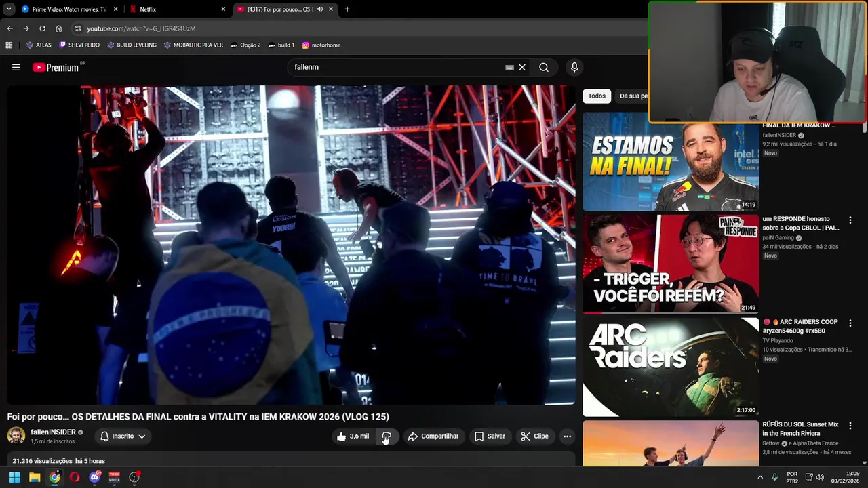
Task: Open the SHEVI PEIDO bookmark
Action: coord(79,45)
